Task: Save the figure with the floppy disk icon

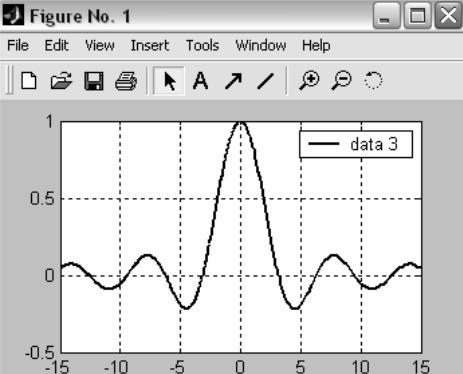Action: tap(94, 81)
